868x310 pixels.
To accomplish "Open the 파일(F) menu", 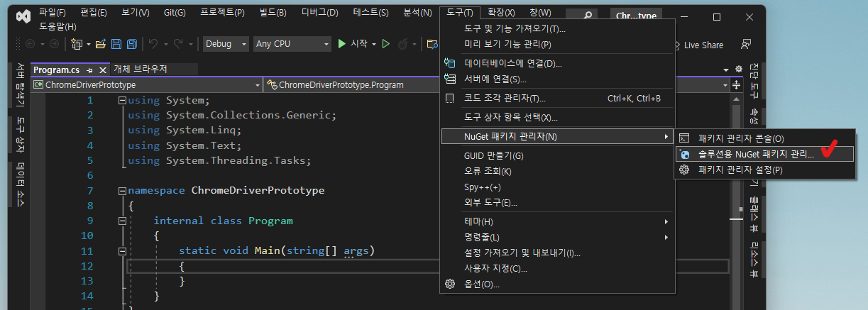I will pos(53,13).
